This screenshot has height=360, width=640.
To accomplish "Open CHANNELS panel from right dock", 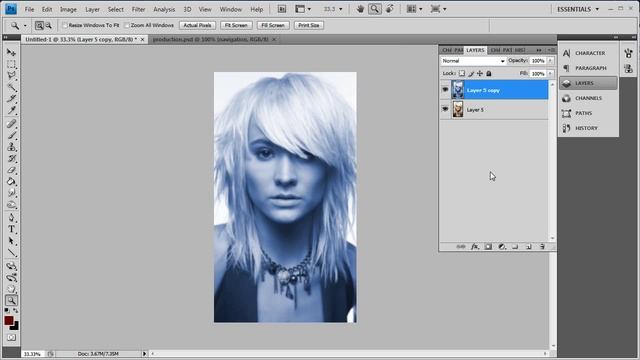I will click(588, 98).
